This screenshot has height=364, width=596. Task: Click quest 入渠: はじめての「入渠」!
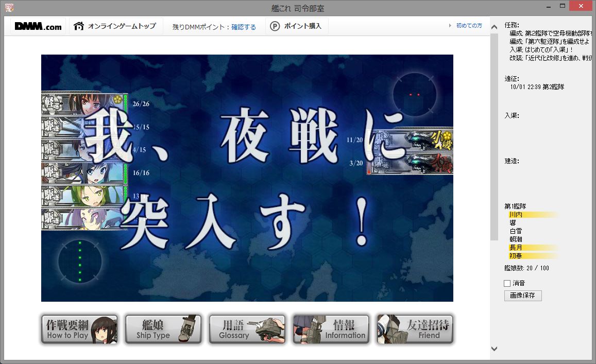click(x=541, y=49)
